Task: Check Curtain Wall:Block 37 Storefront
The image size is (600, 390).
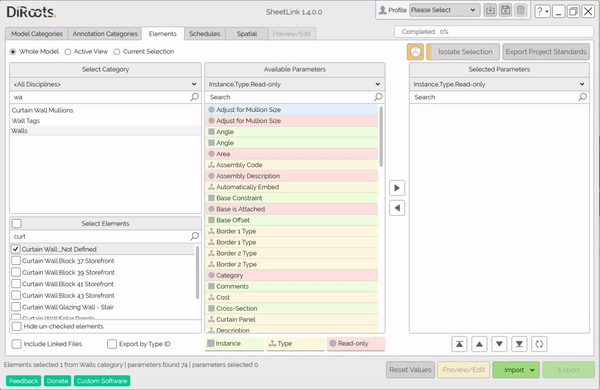Action: tap(16, 261)
